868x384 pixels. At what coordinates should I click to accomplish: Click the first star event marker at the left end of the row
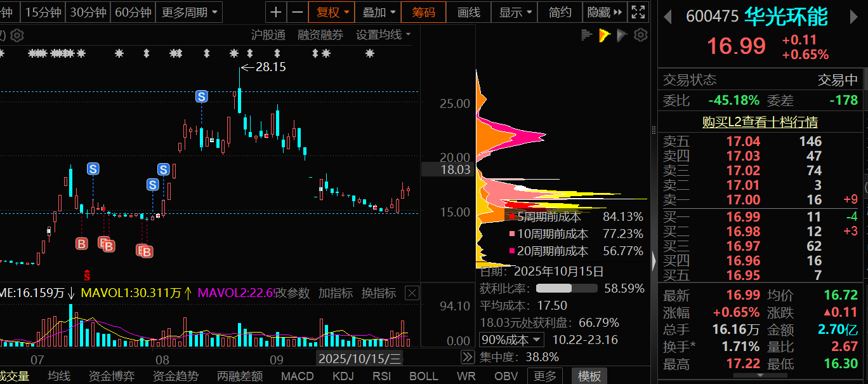coord(2,53)
